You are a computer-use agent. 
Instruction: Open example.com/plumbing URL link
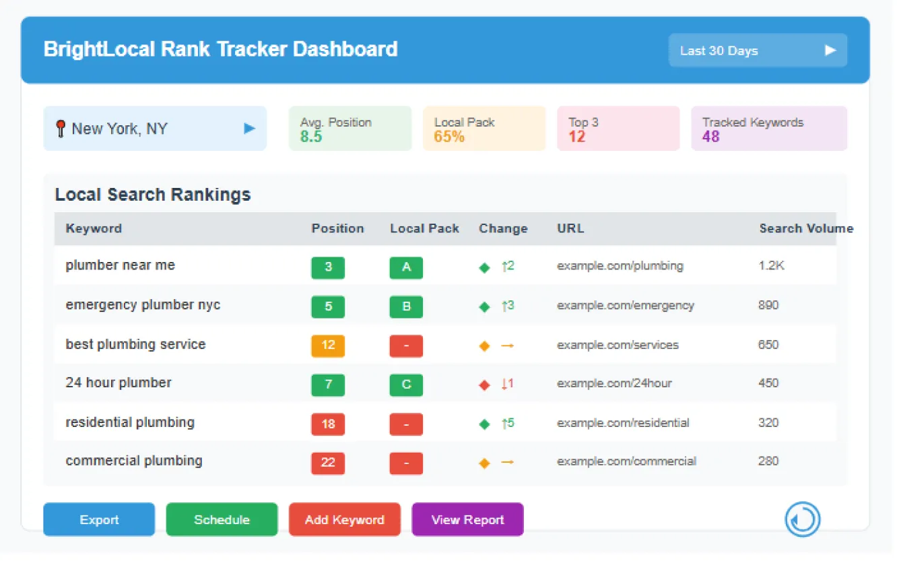click(x=620, y=266)
